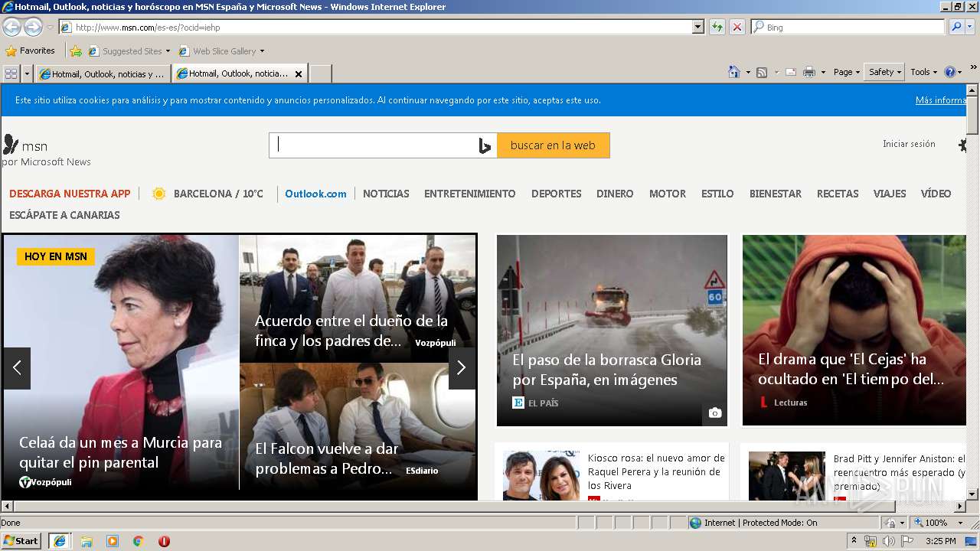Open RECETAS section
The image size is (980, 551).
838,194
